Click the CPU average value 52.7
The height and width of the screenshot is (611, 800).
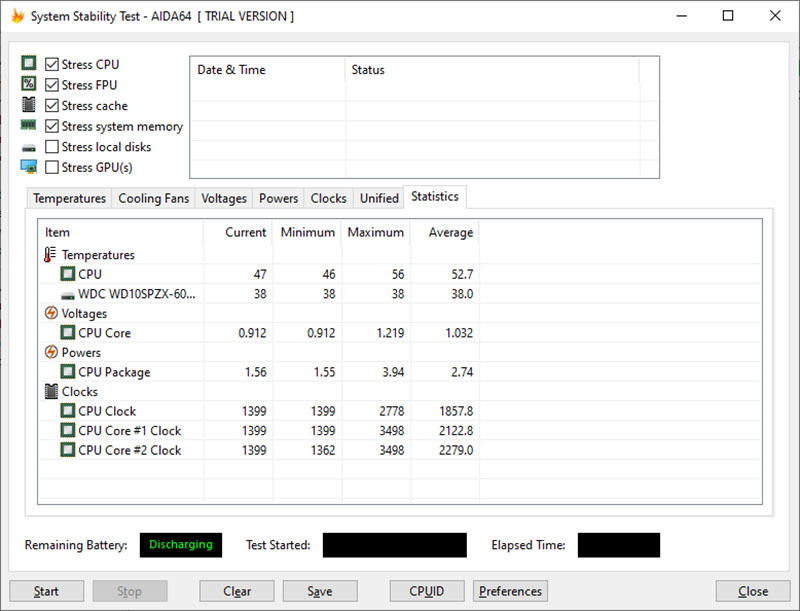(462, 274)
